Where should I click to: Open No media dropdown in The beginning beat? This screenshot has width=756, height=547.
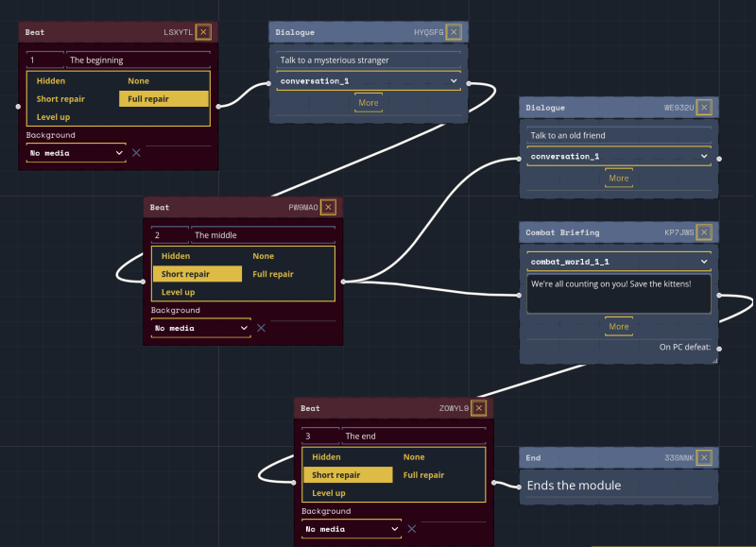coord(77,153)
